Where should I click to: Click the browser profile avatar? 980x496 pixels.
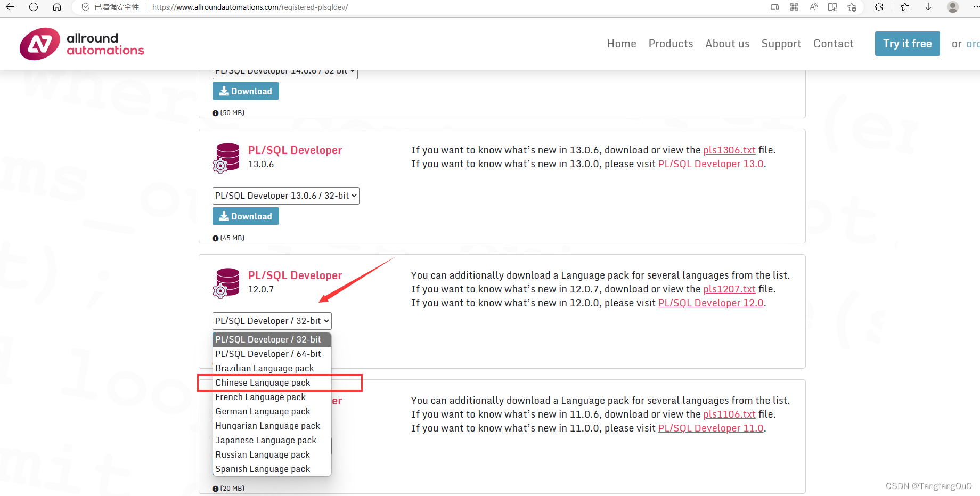pyautogui.click(x=952, y=7)
